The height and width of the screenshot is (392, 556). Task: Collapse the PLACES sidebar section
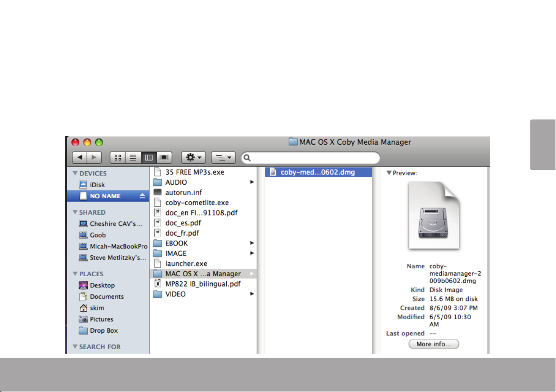[x=75, y=274]
